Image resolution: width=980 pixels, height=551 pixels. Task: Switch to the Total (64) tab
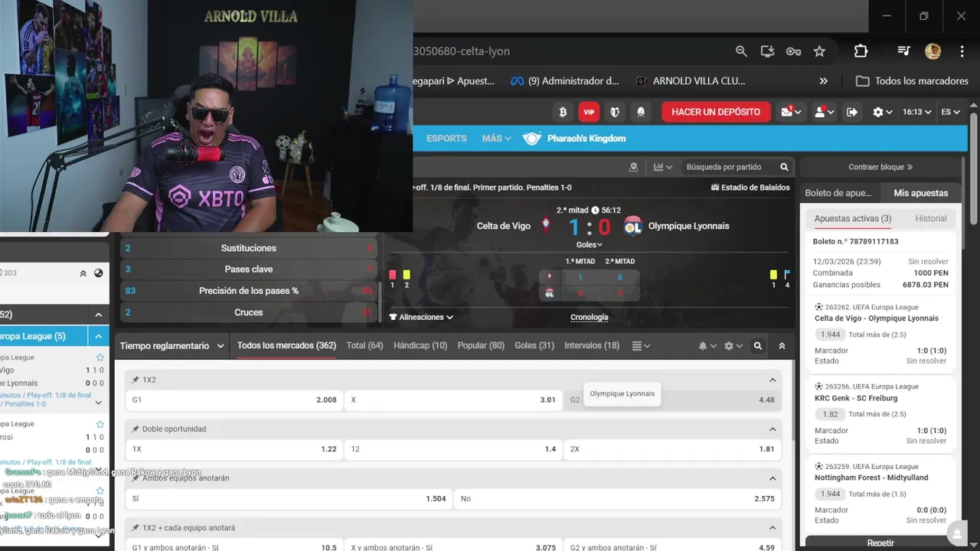click(x=364, y=346)
